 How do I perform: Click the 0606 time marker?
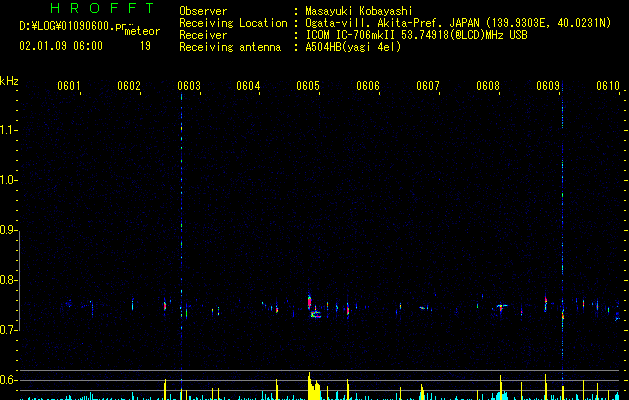[368, 86]
